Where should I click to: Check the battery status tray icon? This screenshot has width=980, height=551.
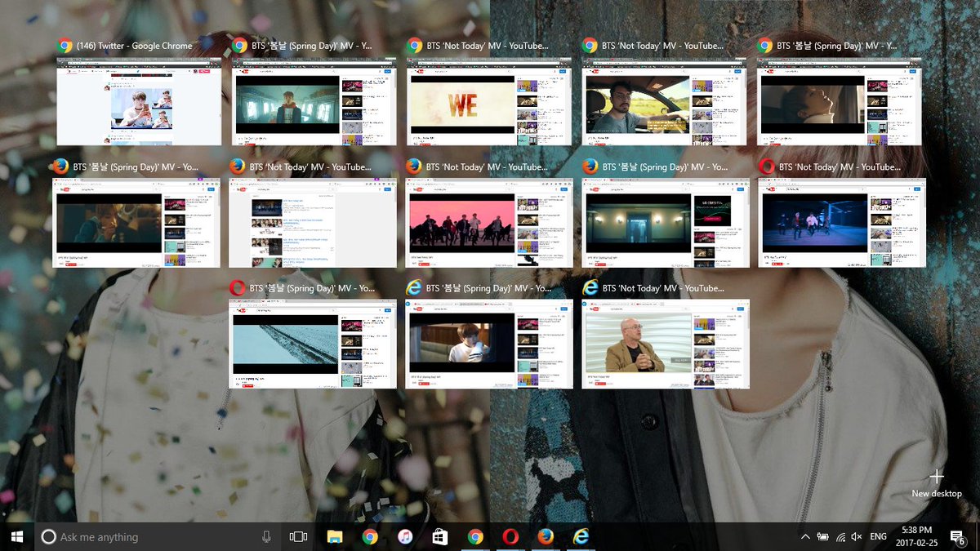[823, 536]
